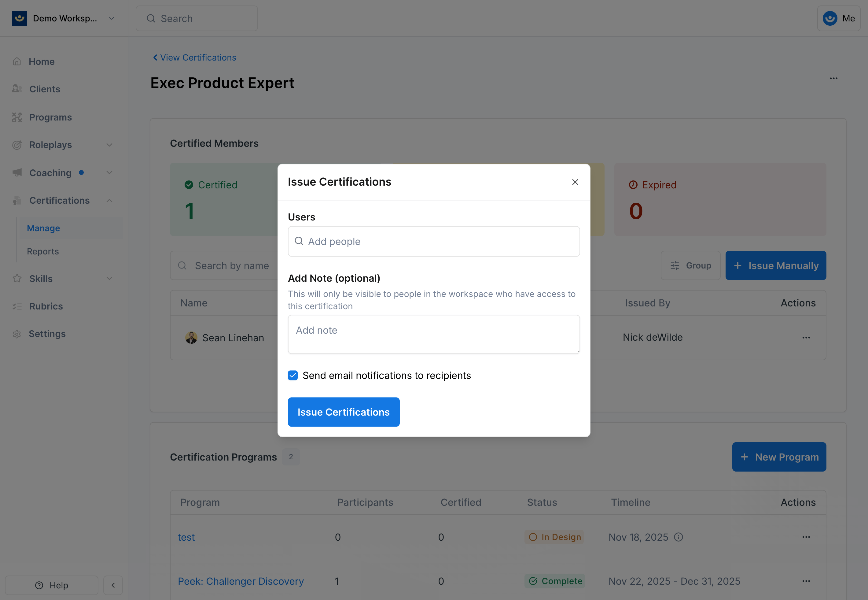Click the Clients people icon
The width and height of the screenshot is (868, 600).
pyautogui.click(x=17, y=89)
